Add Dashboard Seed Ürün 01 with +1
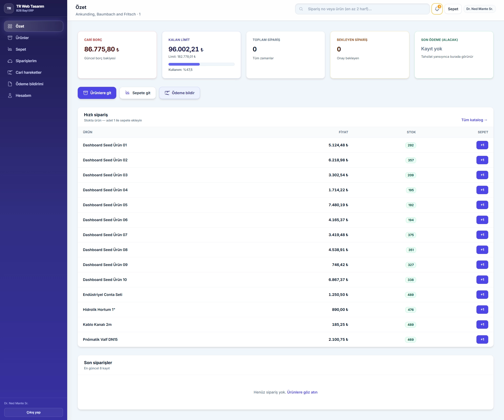This screenshot has width=504, height=420. [482, 145]
